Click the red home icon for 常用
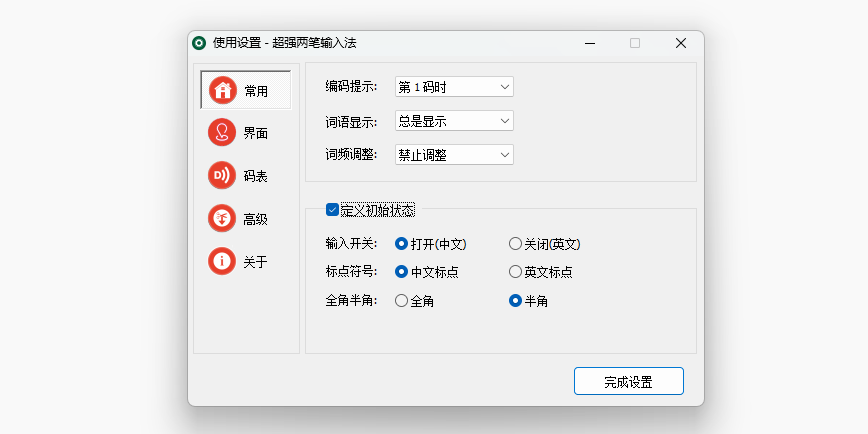868x434 pixels. pos(223,90)
